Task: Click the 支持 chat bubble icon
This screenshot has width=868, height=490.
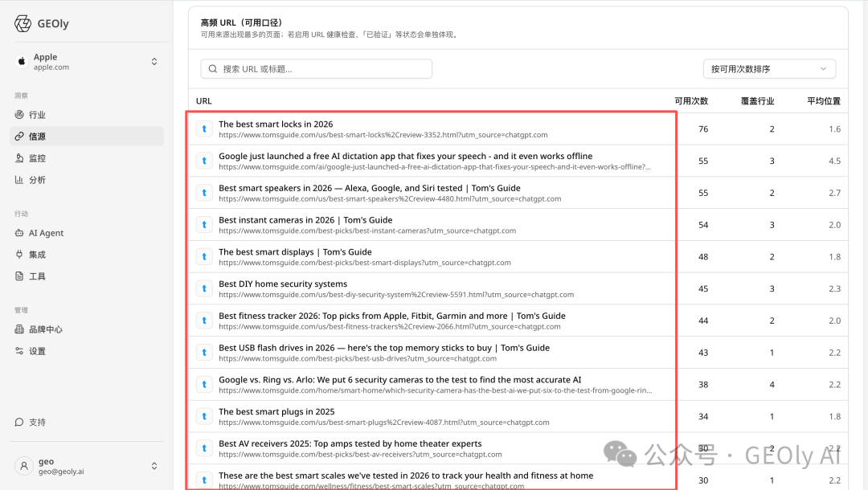Action: [x=19, y=423]
